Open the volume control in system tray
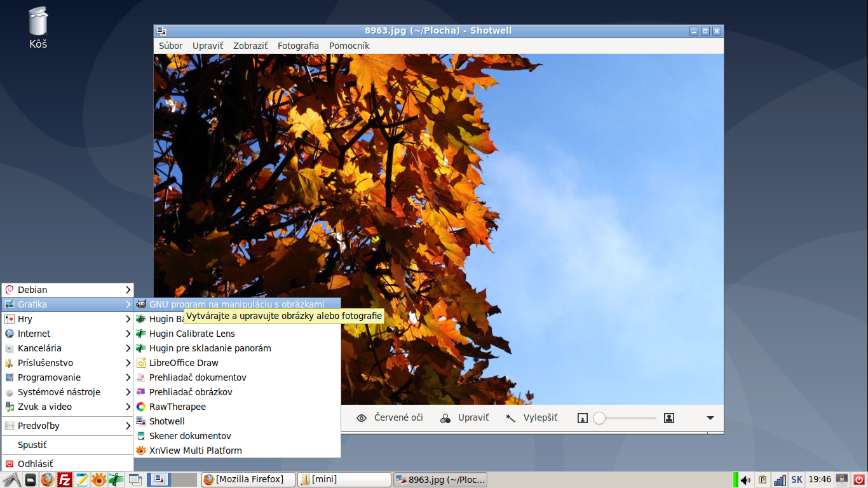The width and height of the screenshot is (868, 488). pyautogui.click(x=745, y=480)
